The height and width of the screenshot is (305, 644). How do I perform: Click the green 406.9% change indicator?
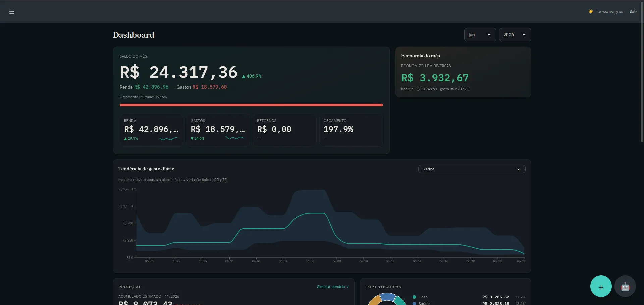(x=252, y=76)
